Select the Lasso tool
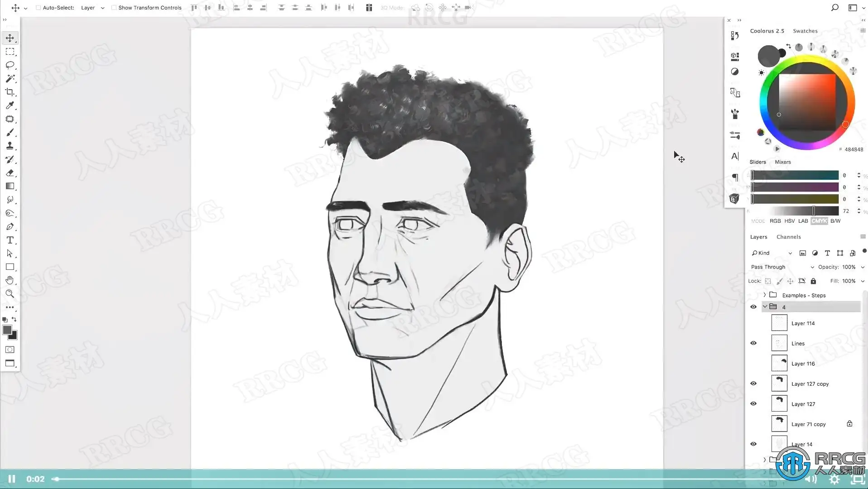The image size is (868, 489). [x=10, y=65]
